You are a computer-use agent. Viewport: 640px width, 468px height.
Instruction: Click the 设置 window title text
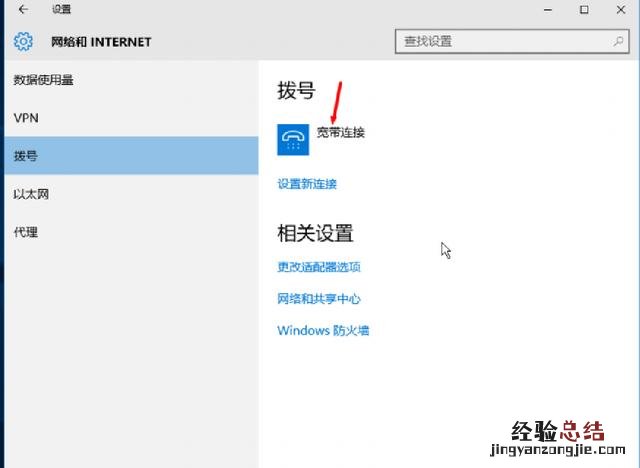click(x=61, y=10)
